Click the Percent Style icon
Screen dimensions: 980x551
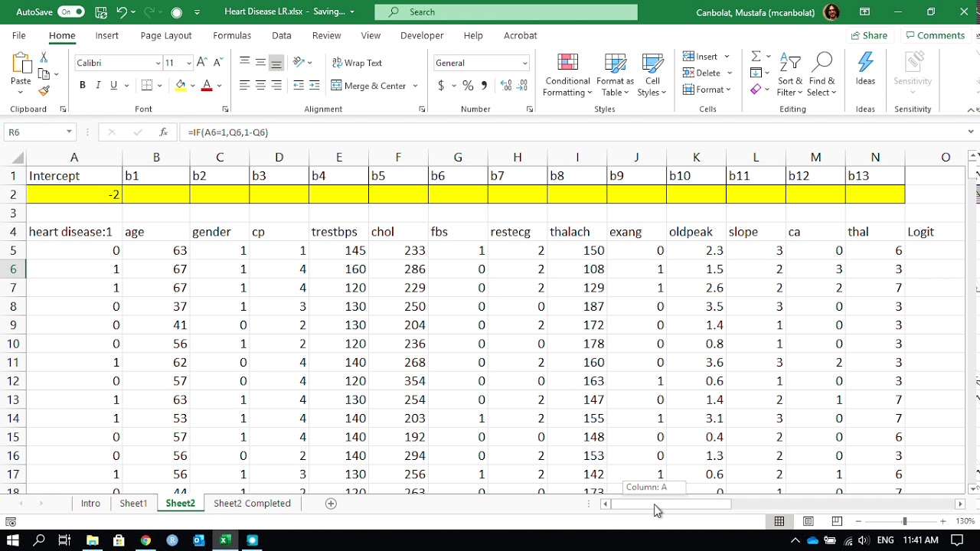[468, 86]
